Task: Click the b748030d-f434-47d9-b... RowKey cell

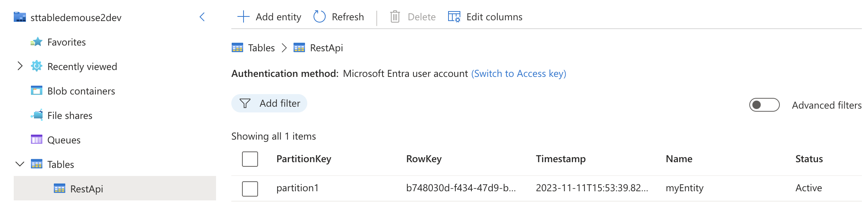Action: (461, 188)
